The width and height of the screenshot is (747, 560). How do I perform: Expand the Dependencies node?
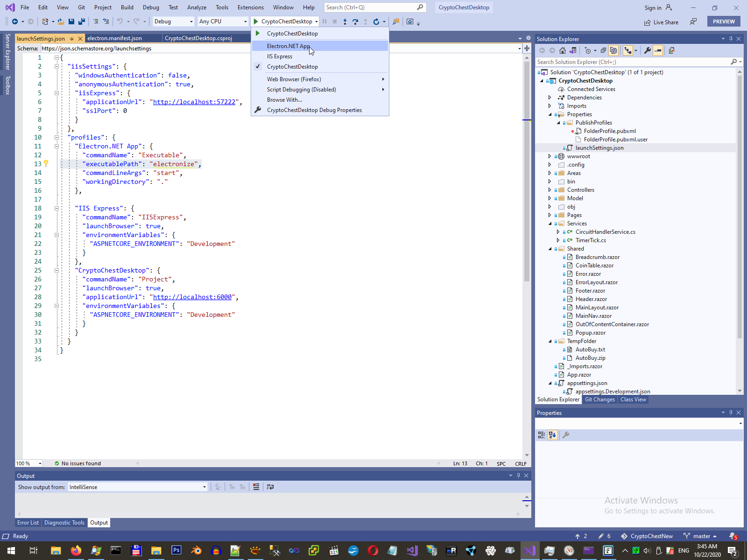(x=550, y=98)
